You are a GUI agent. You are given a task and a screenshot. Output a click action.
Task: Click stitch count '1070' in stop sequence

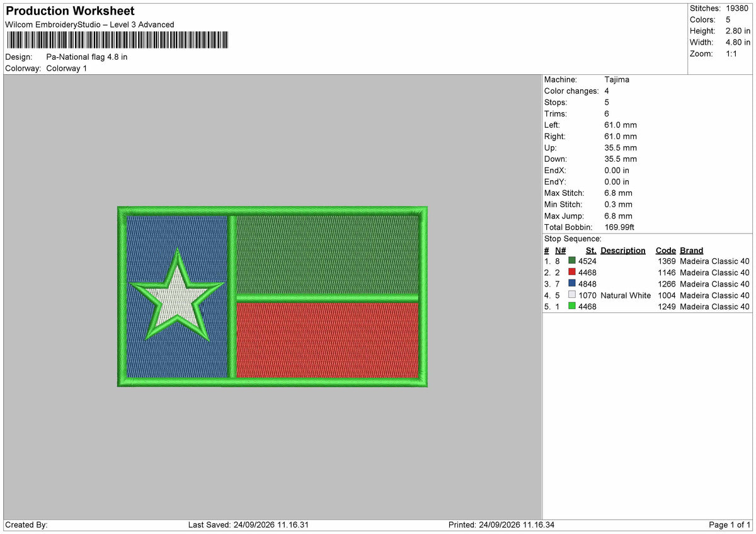(587, 295)
